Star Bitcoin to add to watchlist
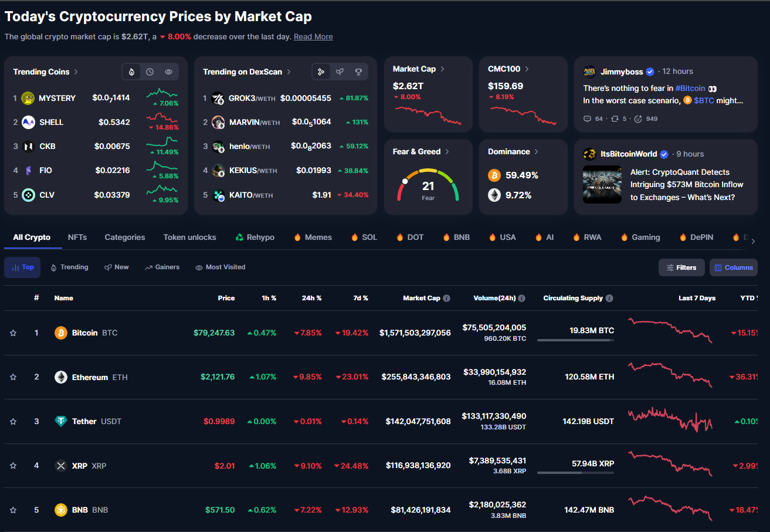Image resolution: width=770 pixels, height=532 pixels. tap(13, 333)
